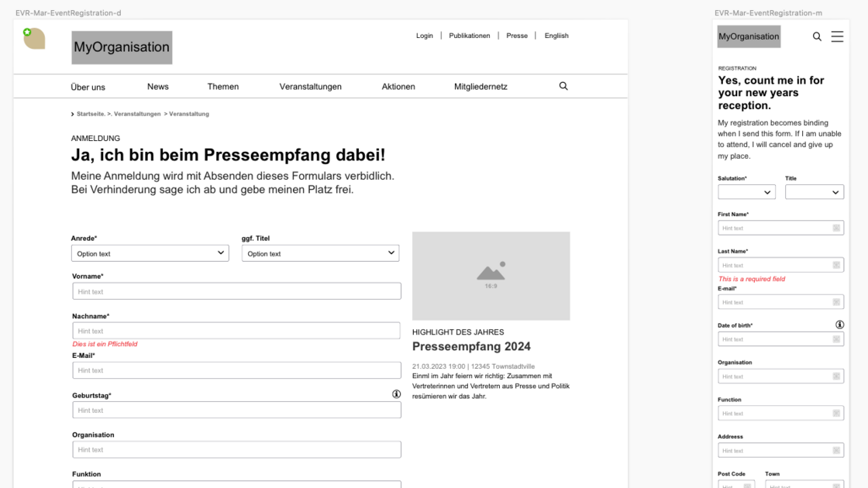This screenshot has height=488, width=868.
Task: Click the Addreess field clear icon
Action: point(836,450)
